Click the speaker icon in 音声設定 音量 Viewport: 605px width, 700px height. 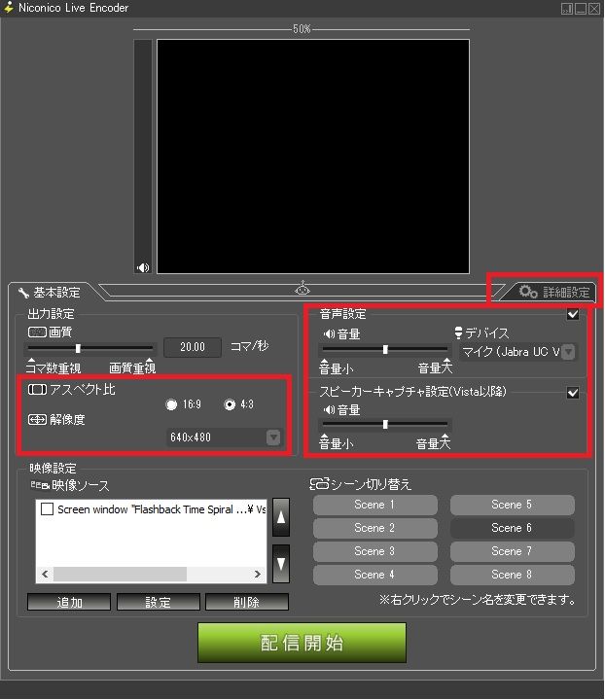click(330, 333)
